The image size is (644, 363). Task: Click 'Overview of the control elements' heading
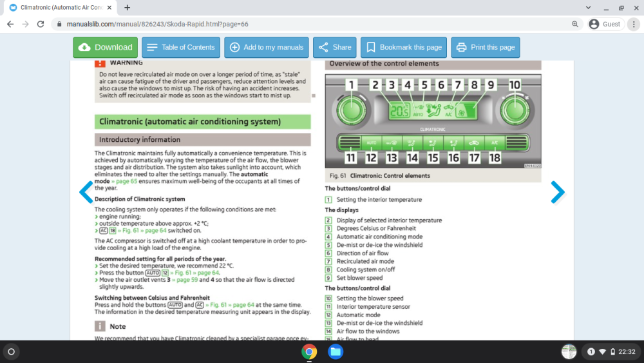[433, 64]
